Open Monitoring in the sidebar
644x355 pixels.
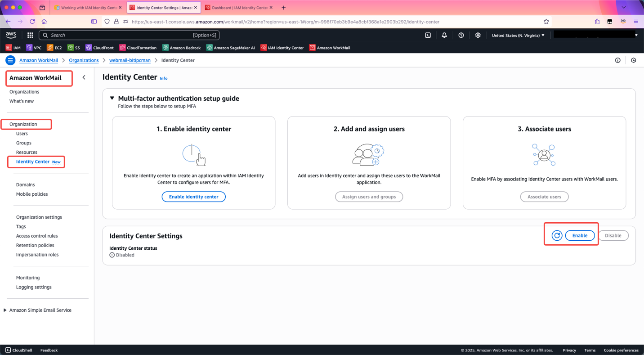pyautogui.click(x=28, y=278)
